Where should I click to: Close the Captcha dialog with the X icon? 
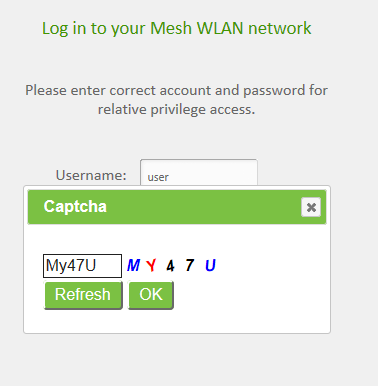click(311, 207)
